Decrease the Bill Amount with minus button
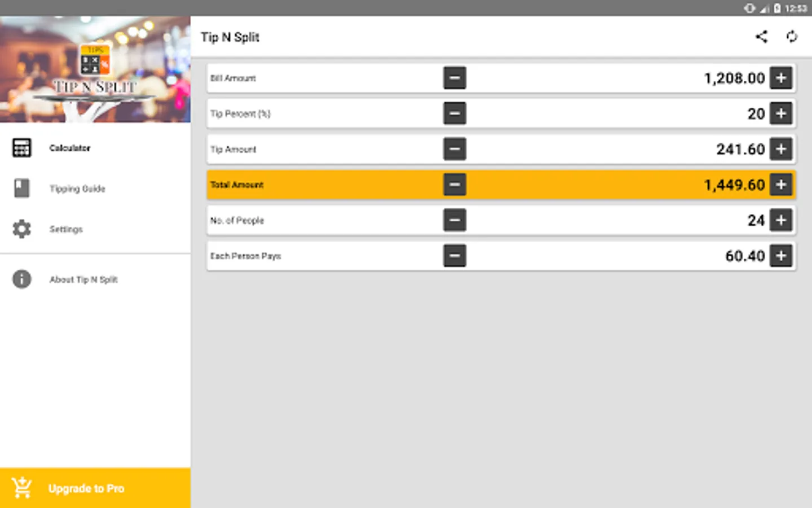This screenshot has width=812, height=508. (x=454, y=78)
